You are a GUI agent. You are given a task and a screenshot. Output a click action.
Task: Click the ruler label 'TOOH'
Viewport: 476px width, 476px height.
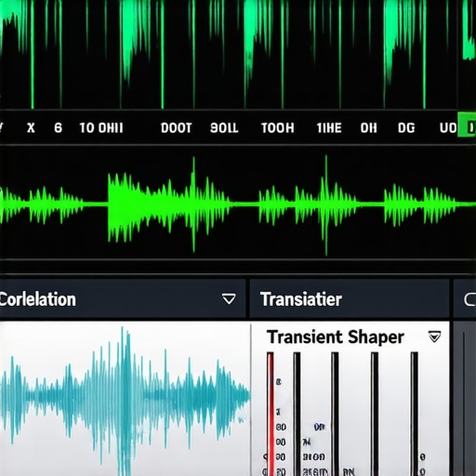[x=278, y=128]
